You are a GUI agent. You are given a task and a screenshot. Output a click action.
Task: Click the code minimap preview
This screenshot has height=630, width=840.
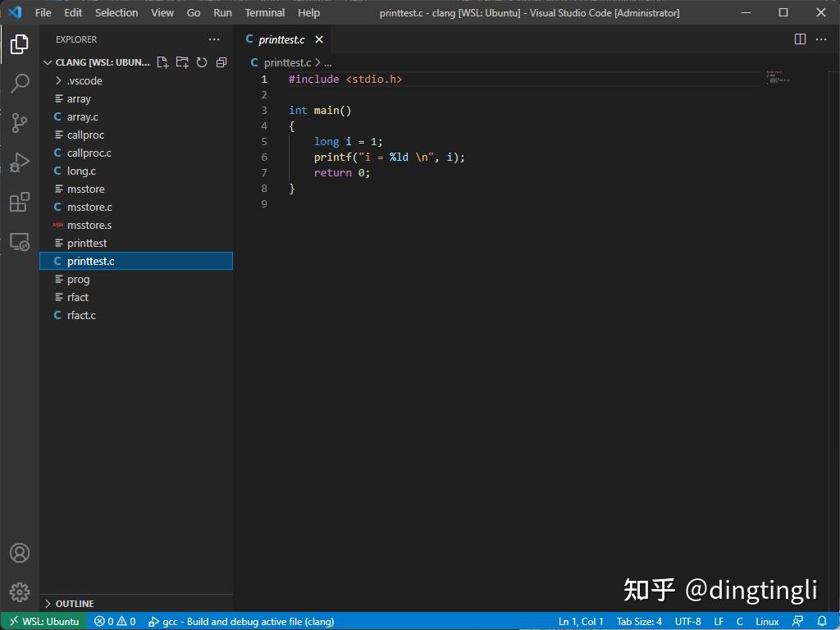pyautogui.click(x=778, y=77)
